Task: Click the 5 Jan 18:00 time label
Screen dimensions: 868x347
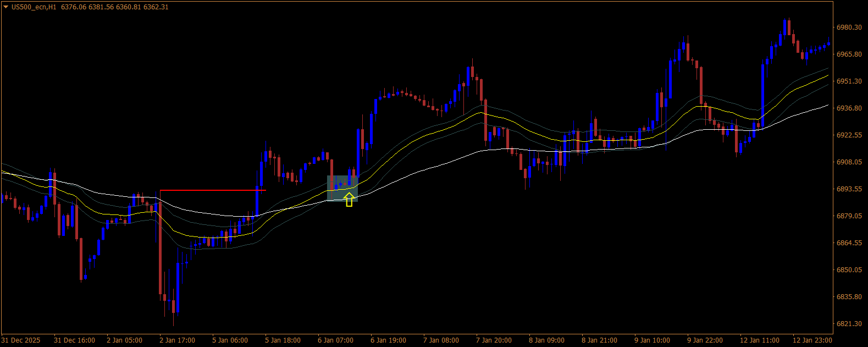Action: (283, 340)
